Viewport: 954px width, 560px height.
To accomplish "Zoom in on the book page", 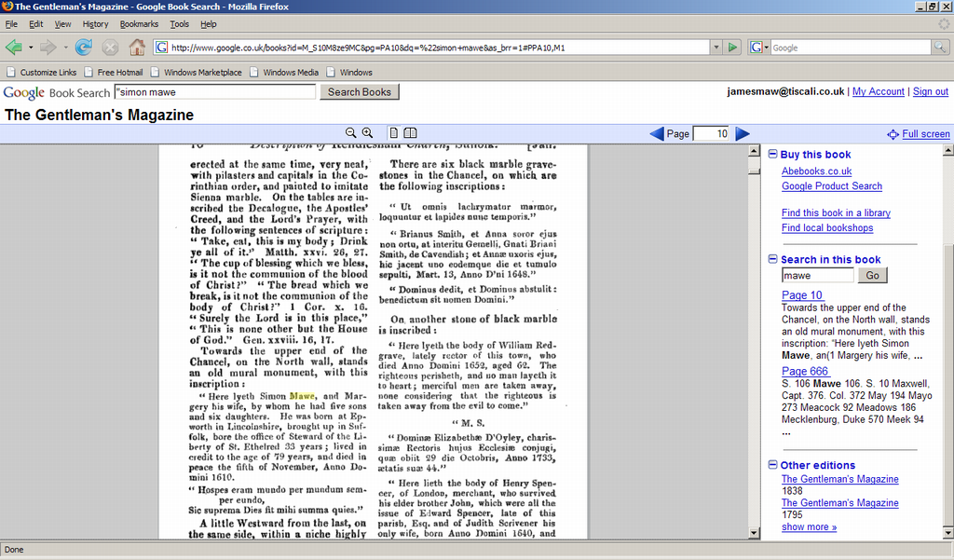I will click(x=367, y=133).
